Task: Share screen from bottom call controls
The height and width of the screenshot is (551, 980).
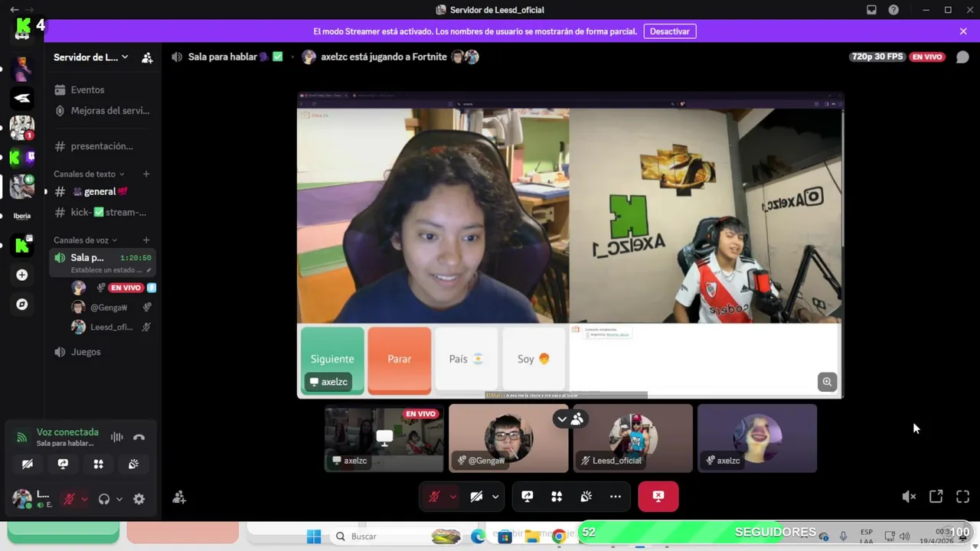Action: [527, 497]
